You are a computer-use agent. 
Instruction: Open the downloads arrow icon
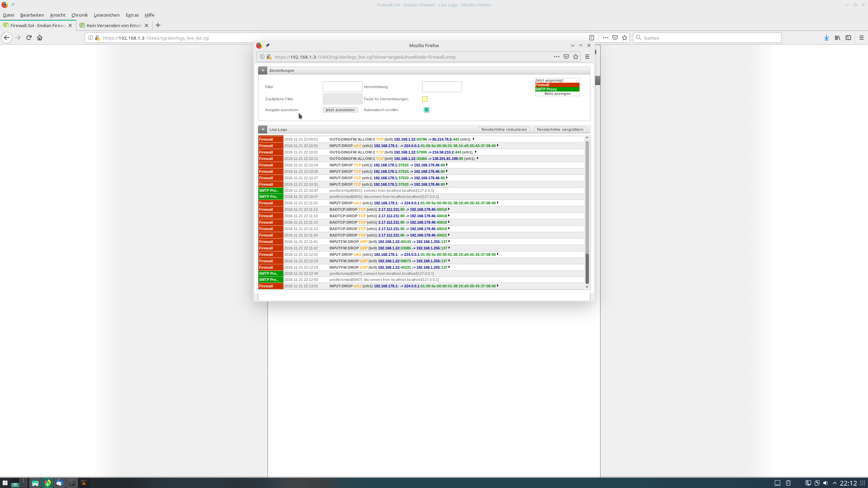(826, 38)
